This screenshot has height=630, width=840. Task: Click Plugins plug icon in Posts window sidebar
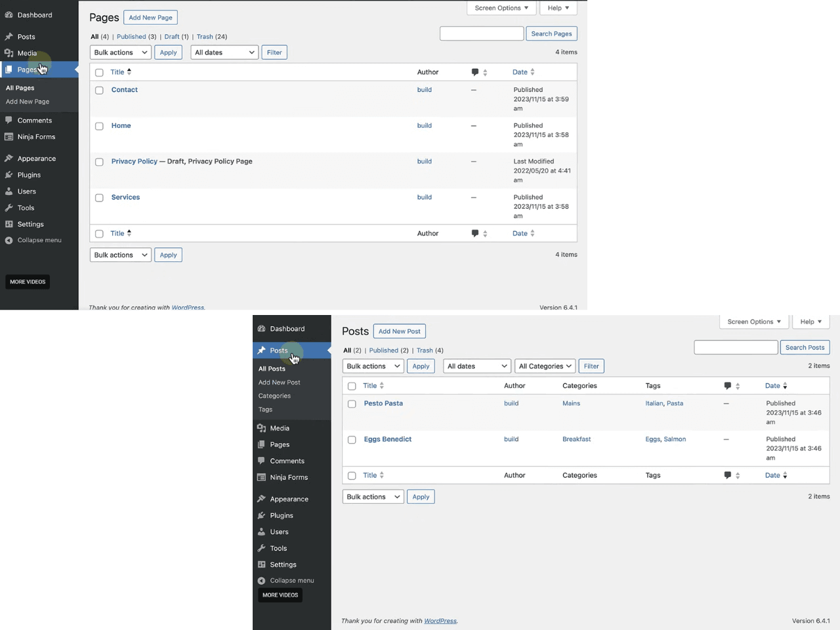click(261, 515)
